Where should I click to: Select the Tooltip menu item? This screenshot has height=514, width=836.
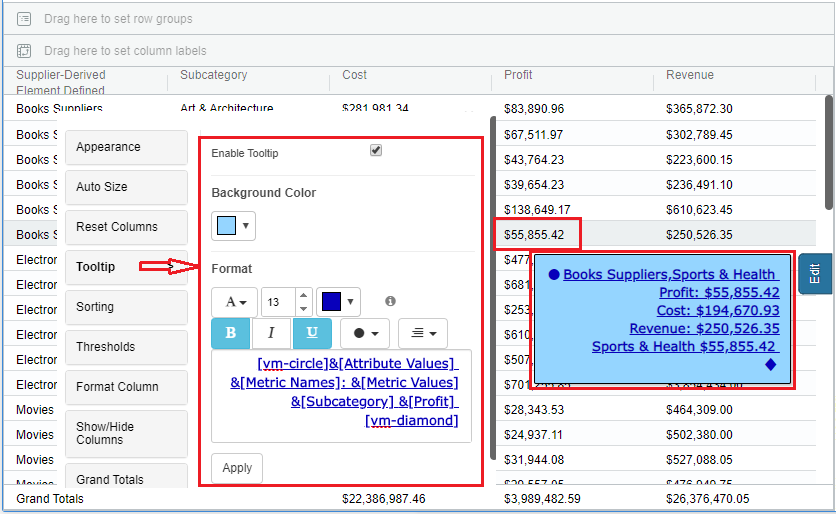126,267
